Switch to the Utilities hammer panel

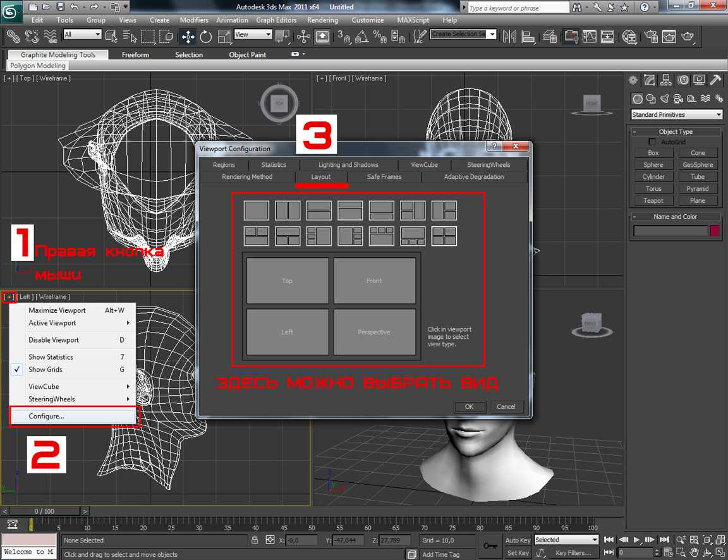(x=715, y=80)
